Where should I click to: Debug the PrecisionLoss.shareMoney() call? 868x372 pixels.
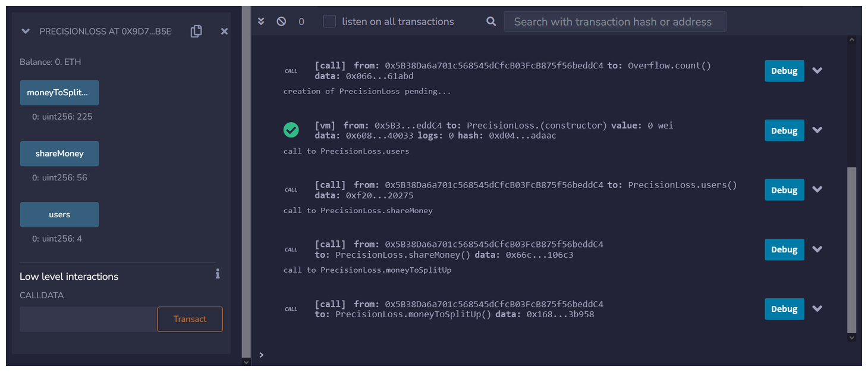click(x=784, y=249)
